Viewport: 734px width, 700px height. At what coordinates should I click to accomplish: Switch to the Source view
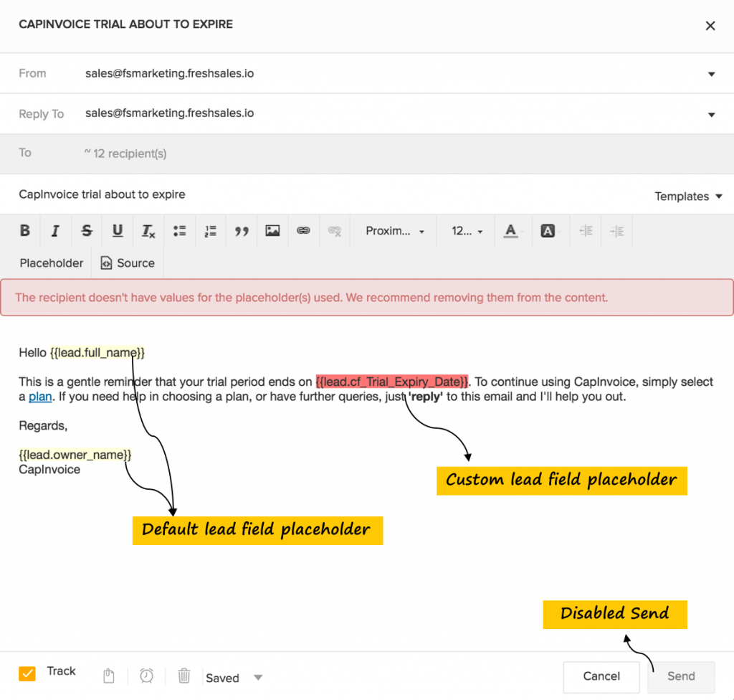[128, 262]
